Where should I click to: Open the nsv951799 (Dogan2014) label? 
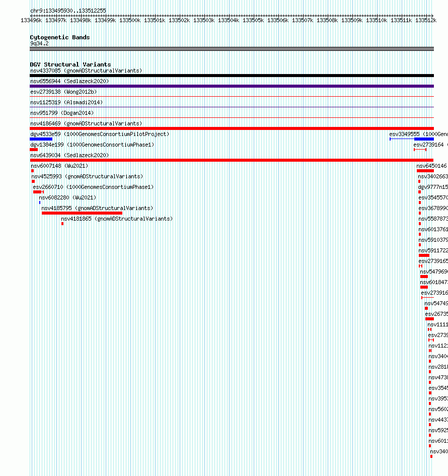click(62, 113)
